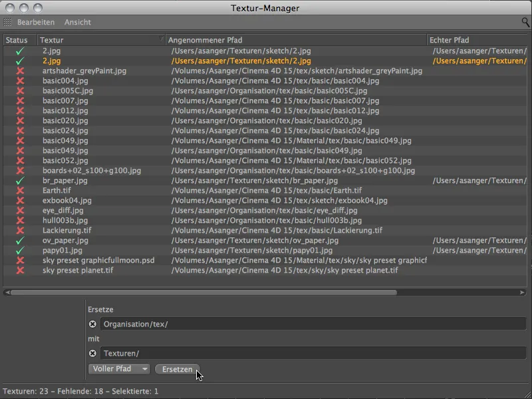Click path /Users/asanger/Texturen/sketch/br_paper.jpg
The height and width of the screenshot is (399, 532).
click(x=255, y=180)
